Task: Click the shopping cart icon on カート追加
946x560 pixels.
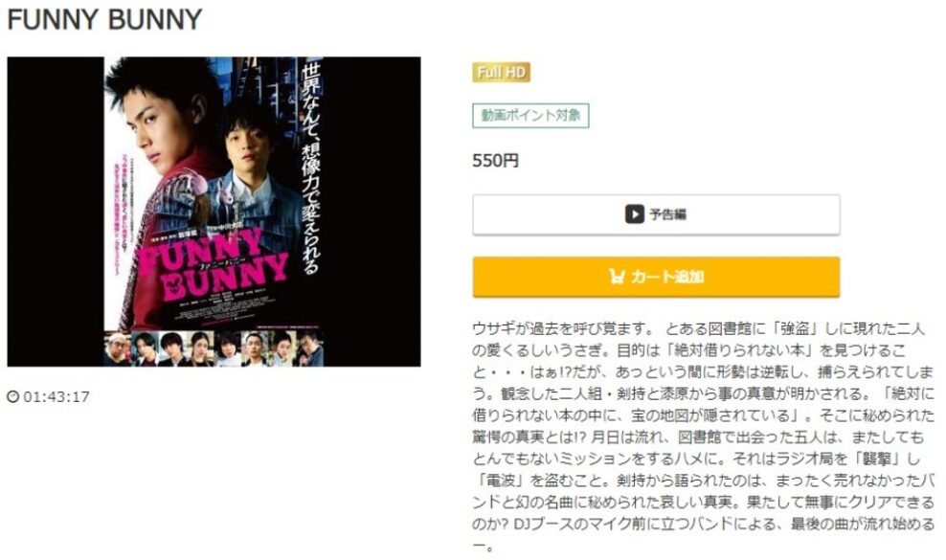Action: pos(616,277)
